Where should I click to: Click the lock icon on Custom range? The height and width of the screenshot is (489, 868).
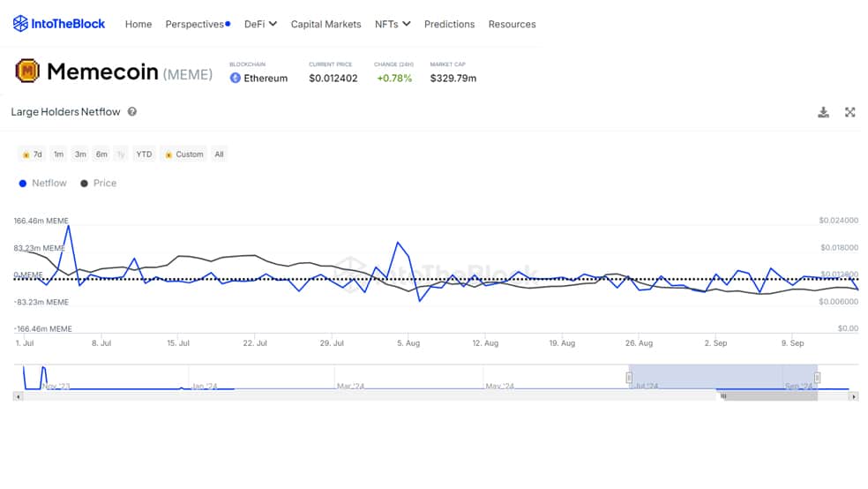point(168,154)
